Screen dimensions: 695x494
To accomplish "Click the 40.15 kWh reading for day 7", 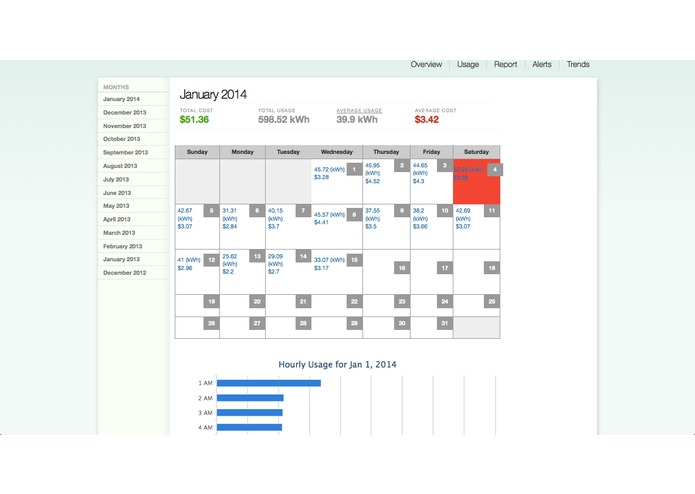I will 275,214.
